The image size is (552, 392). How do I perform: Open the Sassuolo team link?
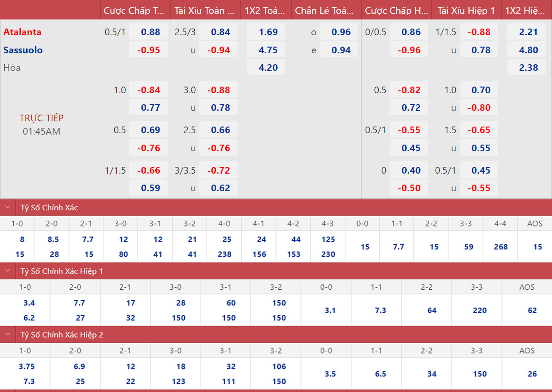click(x=23, y=50)
